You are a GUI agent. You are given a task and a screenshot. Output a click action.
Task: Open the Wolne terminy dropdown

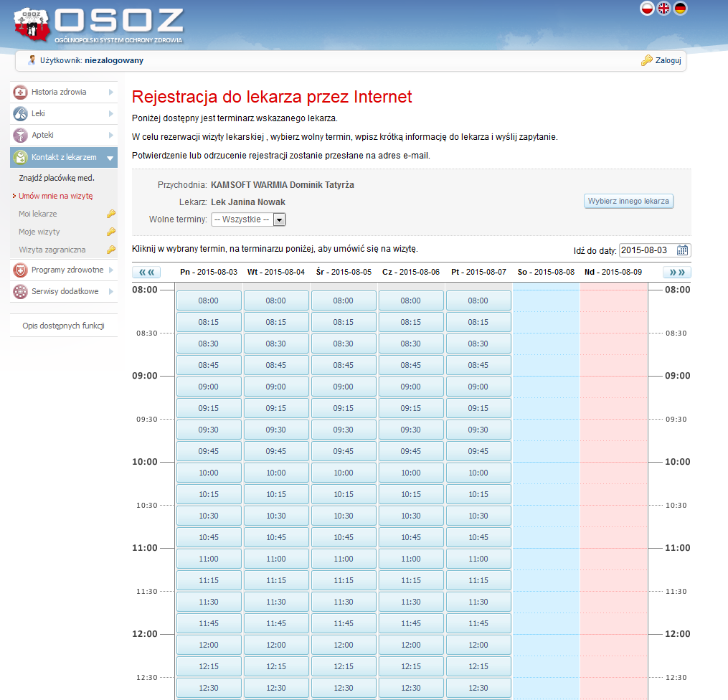pyautogui.click(x=280, y=219)
